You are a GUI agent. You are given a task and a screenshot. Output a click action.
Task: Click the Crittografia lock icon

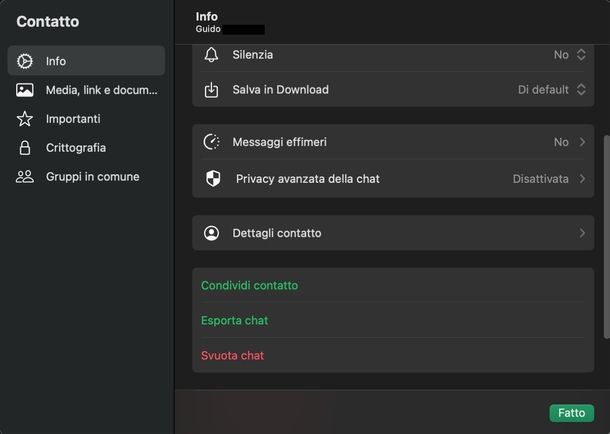(x=25, y=148)
